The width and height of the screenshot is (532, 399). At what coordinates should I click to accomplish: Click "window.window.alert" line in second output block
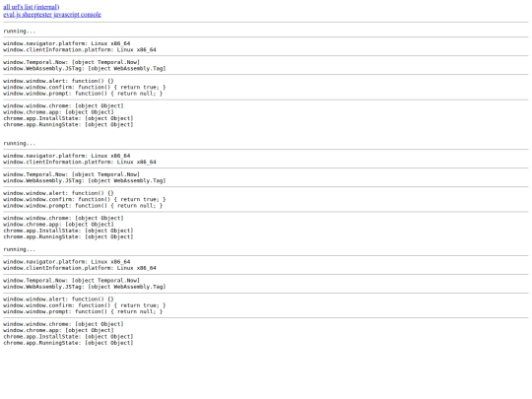tap(59, 193)
